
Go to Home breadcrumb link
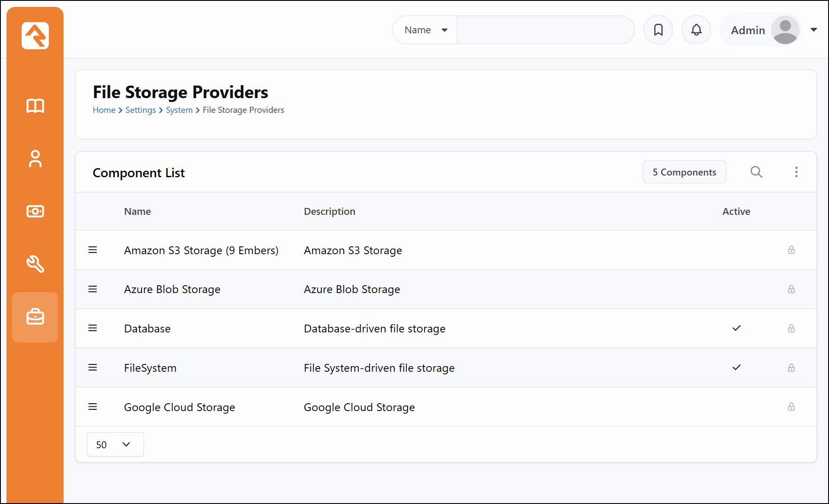pos(104,110)
